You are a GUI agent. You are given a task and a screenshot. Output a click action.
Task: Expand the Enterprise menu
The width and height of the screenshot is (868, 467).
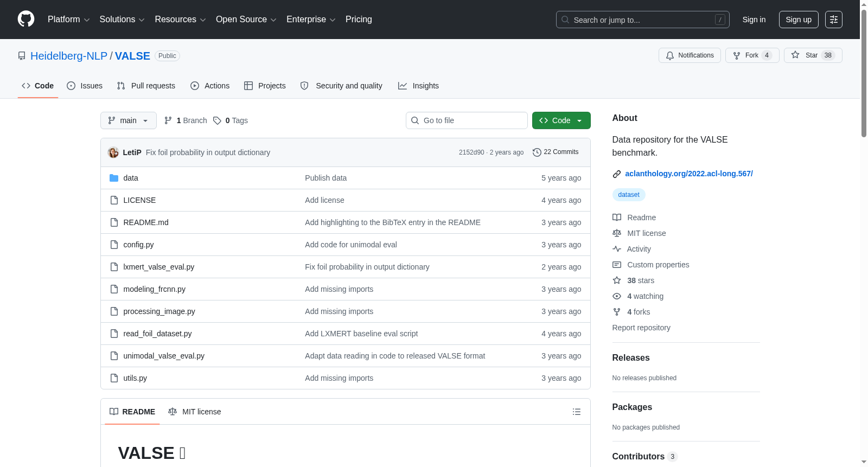click(311, 20)
